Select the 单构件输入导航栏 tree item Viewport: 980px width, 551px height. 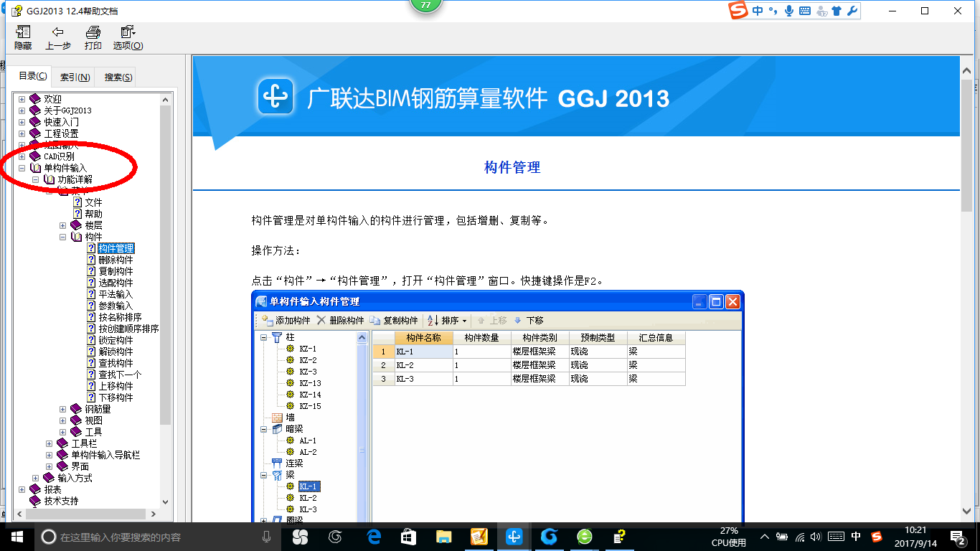[105, 455]
